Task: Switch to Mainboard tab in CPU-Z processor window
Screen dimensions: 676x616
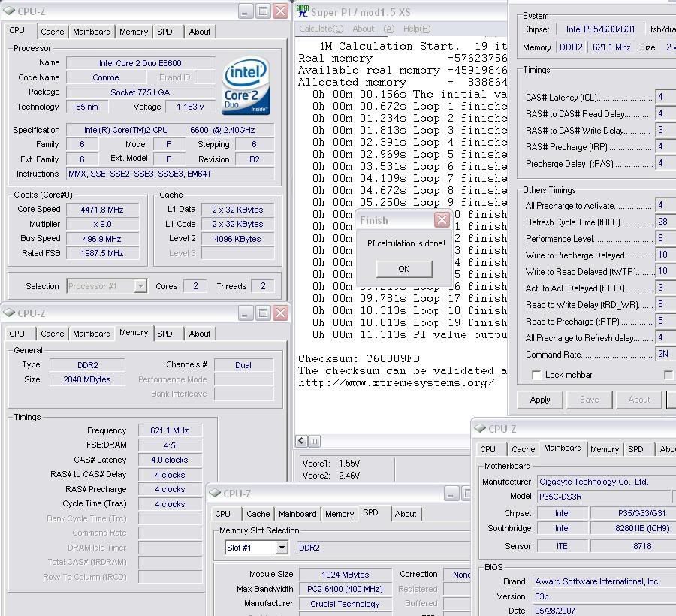Action: tap(92, 32)
